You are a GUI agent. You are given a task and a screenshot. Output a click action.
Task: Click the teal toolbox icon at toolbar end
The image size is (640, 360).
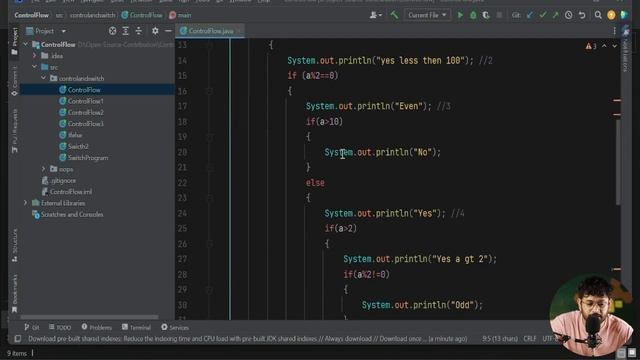[x=624, y=15]
